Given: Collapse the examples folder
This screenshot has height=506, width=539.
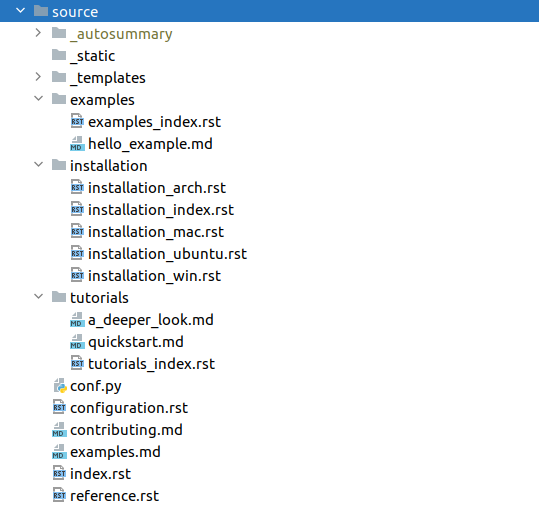Looking at the screenshot, I should tap(38, 99).
